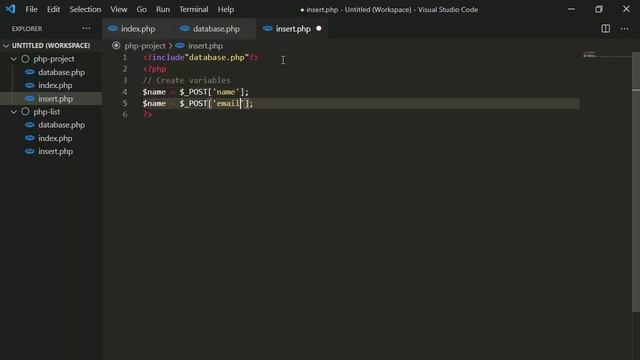Screen dimensions: 640x360
Task: Click PHP icon on database.php tab
Action: click(x=184, y=29)
